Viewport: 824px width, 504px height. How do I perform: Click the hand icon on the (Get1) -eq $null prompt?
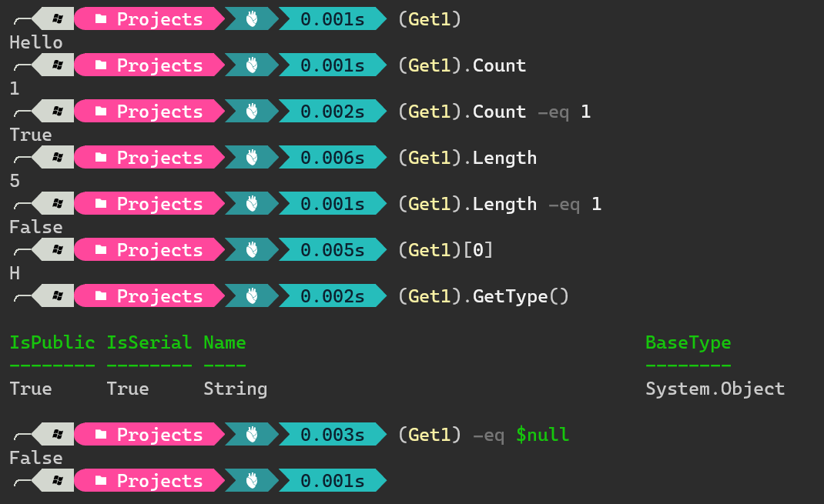pyautogui.click(x=253, y=435)
